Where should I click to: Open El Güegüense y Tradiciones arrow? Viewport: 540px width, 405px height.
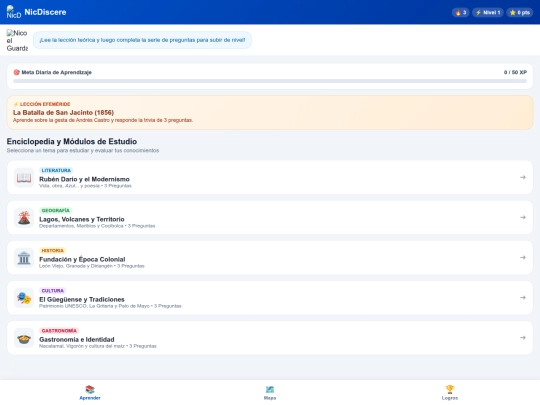coord(523,297)
